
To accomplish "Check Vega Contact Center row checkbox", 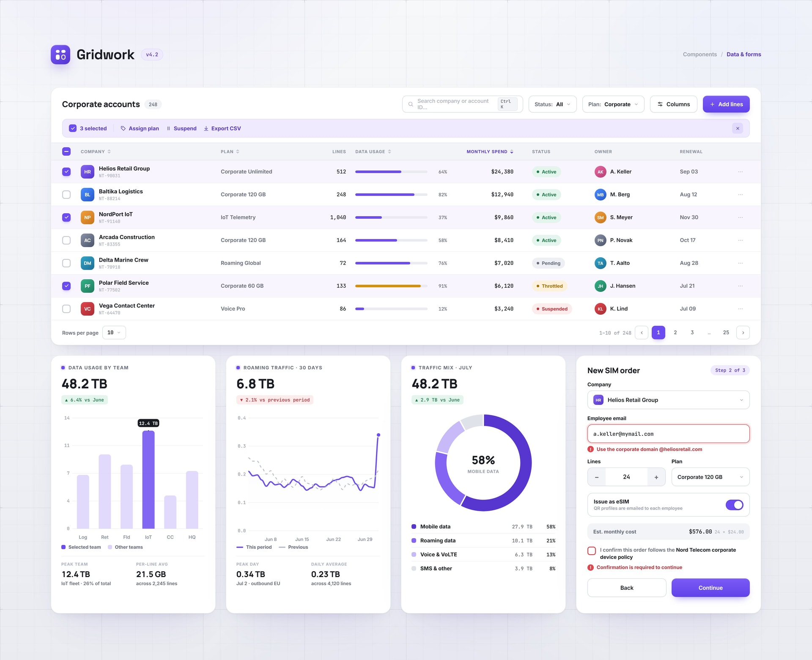I will [66, 309].
